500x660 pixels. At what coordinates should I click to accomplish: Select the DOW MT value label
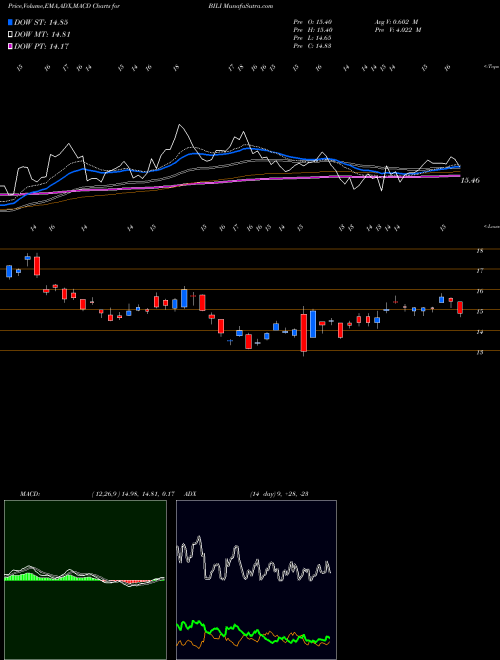click(x=42, y=35)
